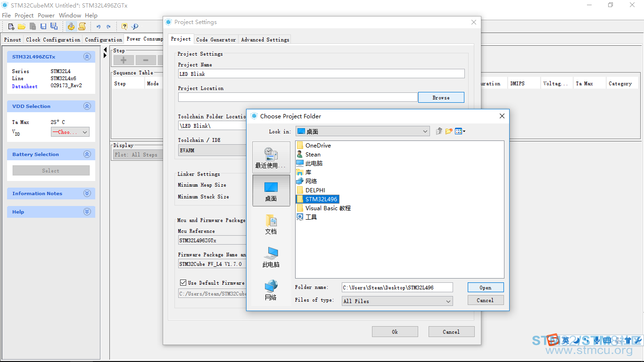This screenshot has width=644, height=362.
Task: Select the 文档 documents shortcut in sidebar
Action: (x=271, y=223)
